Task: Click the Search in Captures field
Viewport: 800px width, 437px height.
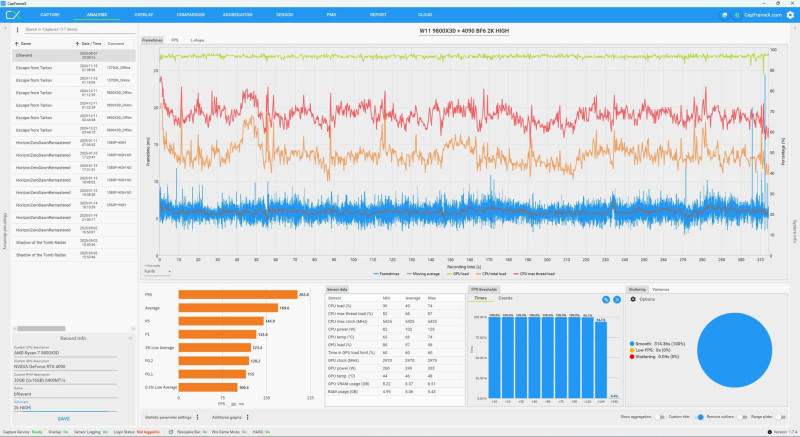Action: click(x=79, y=30)
